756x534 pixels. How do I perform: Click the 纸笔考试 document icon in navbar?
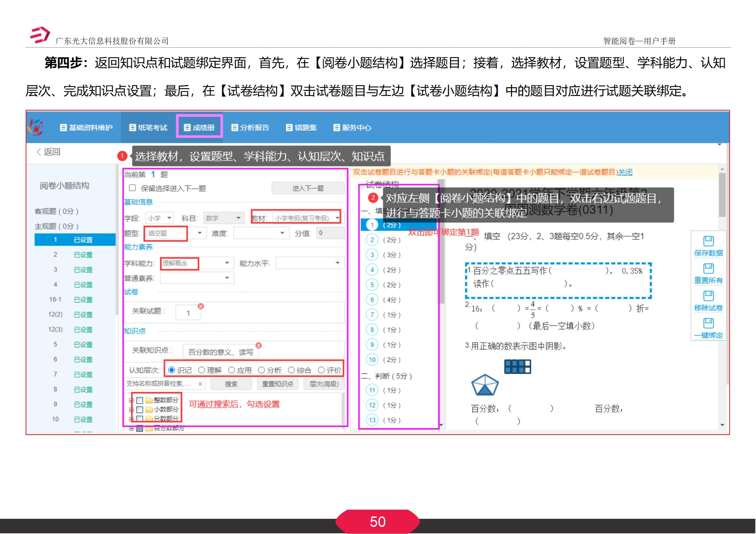(133, 128)
